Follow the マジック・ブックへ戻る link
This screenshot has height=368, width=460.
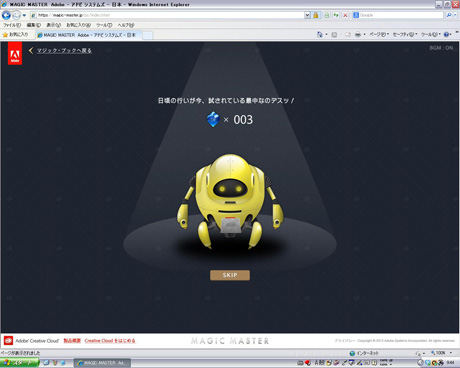click(x=64, y=50)
